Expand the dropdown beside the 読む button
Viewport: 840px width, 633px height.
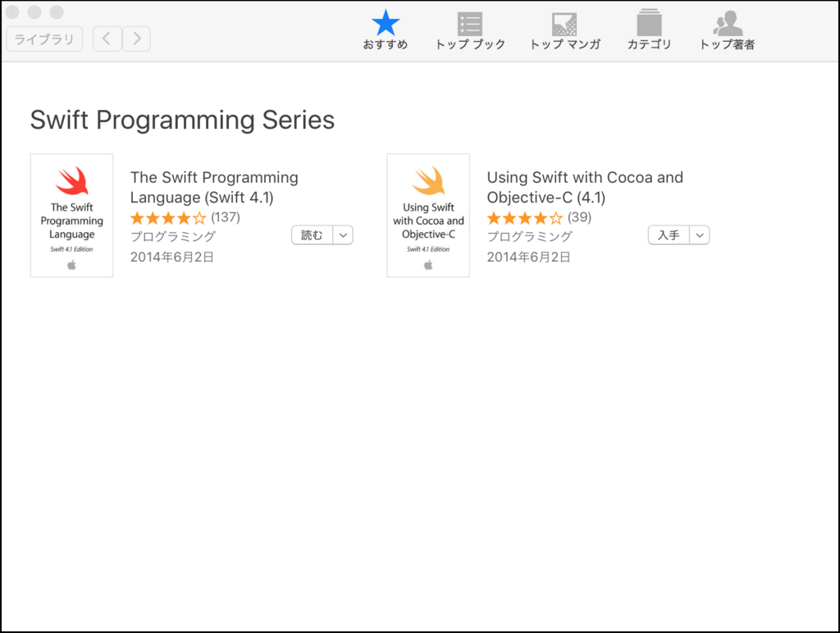coord(343,235)
